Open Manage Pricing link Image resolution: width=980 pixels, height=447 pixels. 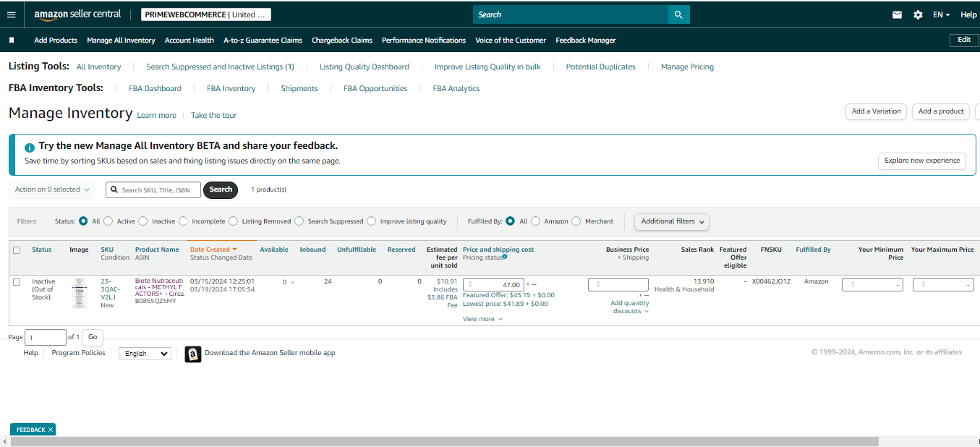[x=687, y=67]
